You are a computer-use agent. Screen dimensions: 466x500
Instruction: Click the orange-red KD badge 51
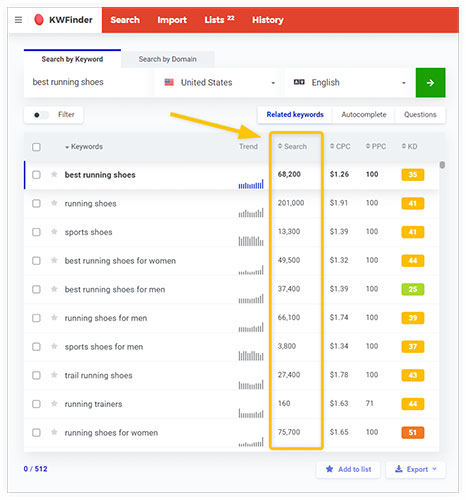pyautogui.click(x=413, y=433)
